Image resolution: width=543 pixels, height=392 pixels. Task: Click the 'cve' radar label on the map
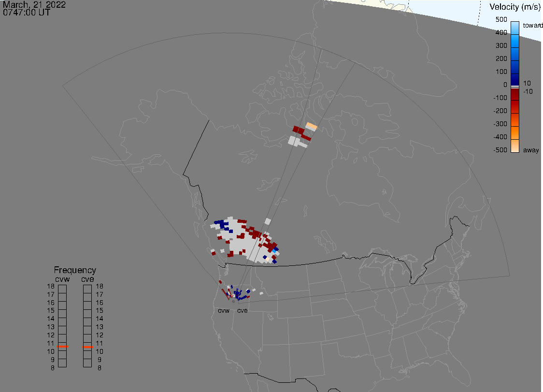point(243,310)
